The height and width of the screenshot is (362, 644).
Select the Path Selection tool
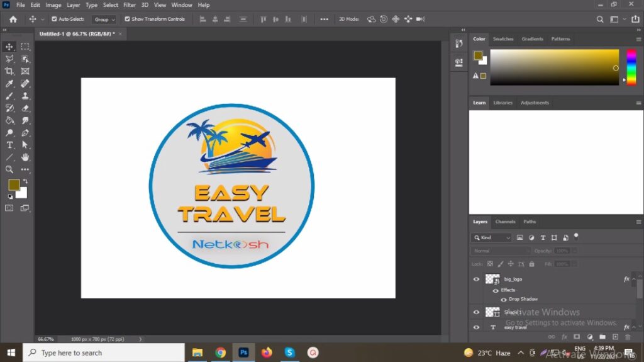[25, 145]
